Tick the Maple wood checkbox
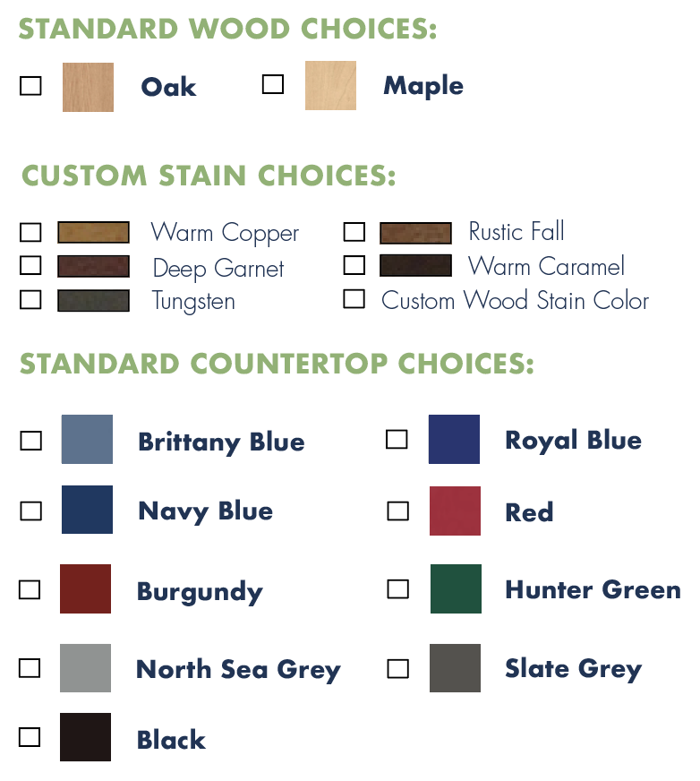The height and width of the screenshot is (781, 700). 273,84
